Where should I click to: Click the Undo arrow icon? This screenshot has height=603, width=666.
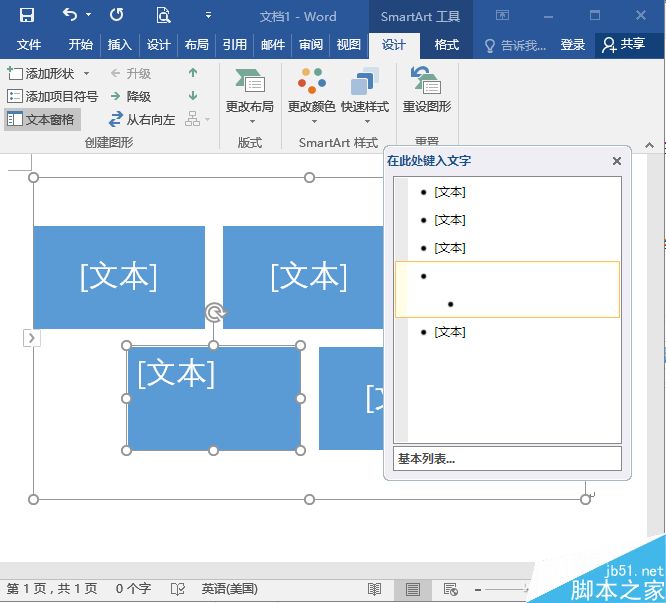[70, 15]
